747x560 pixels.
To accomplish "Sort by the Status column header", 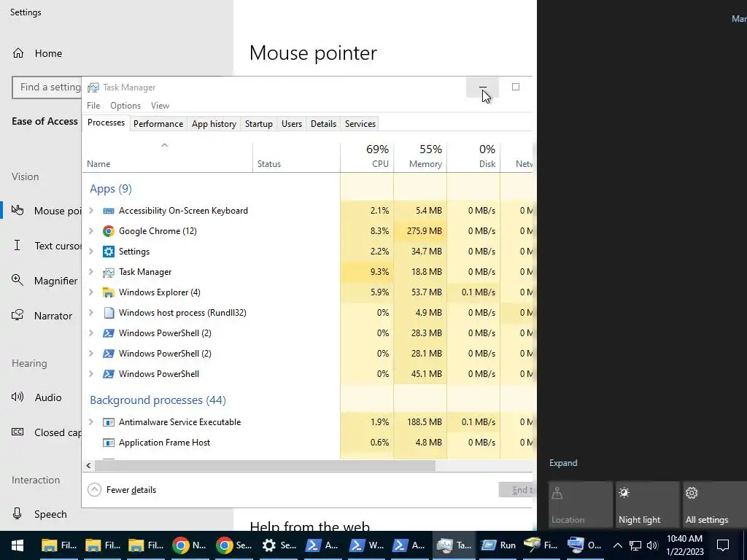I will pyautogui.click(x=296, y=157).
